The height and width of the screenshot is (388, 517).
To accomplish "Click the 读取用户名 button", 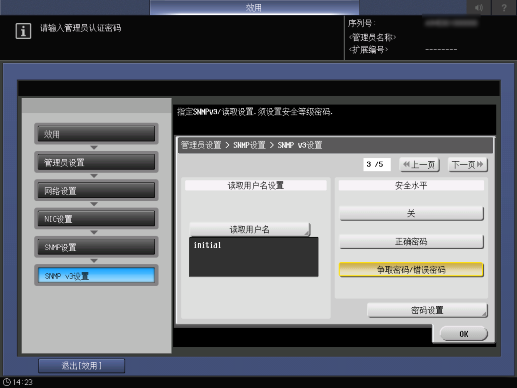I will [x=250, y=229].
